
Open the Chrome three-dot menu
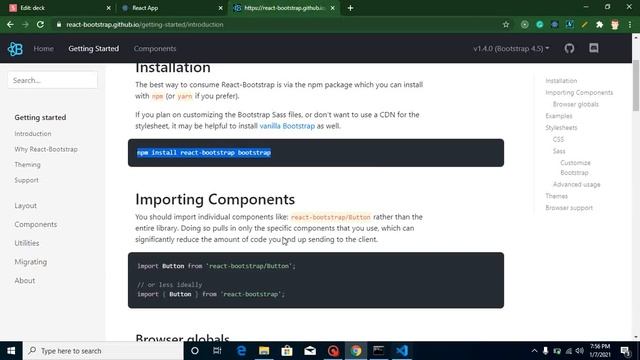(630, 24)
